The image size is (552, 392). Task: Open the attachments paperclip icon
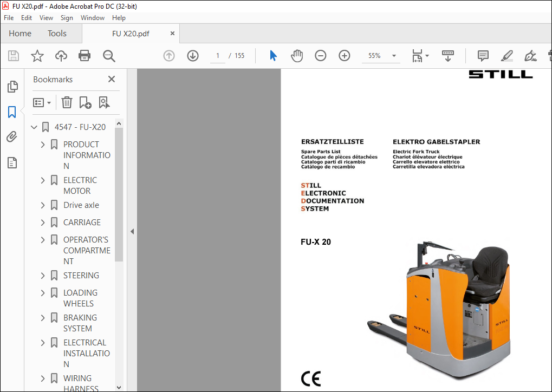[12, 136]
